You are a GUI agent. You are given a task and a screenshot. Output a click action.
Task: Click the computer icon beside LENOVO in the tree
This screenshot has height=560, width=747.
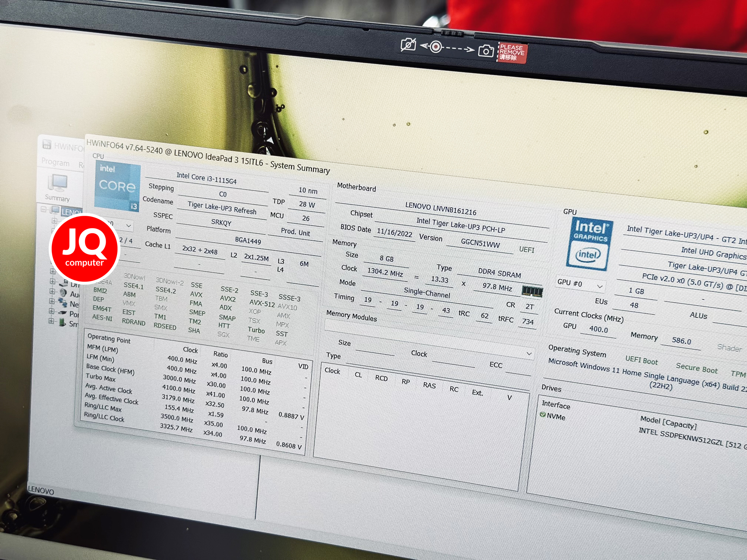click(55, 210)
